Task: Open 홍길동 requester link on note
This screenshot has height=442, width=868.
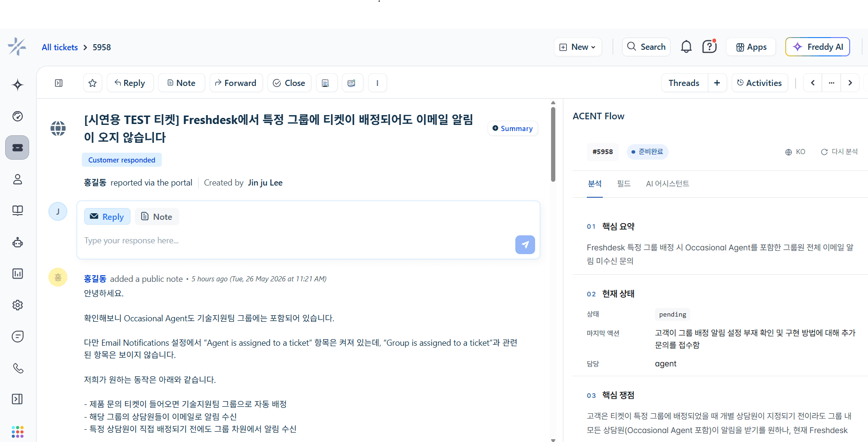Action: (x=95, y=279)
